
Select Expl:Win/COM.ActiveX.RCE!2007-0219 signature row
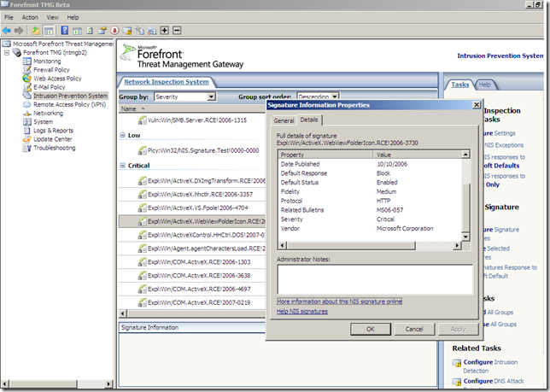[x=192, y=302]
